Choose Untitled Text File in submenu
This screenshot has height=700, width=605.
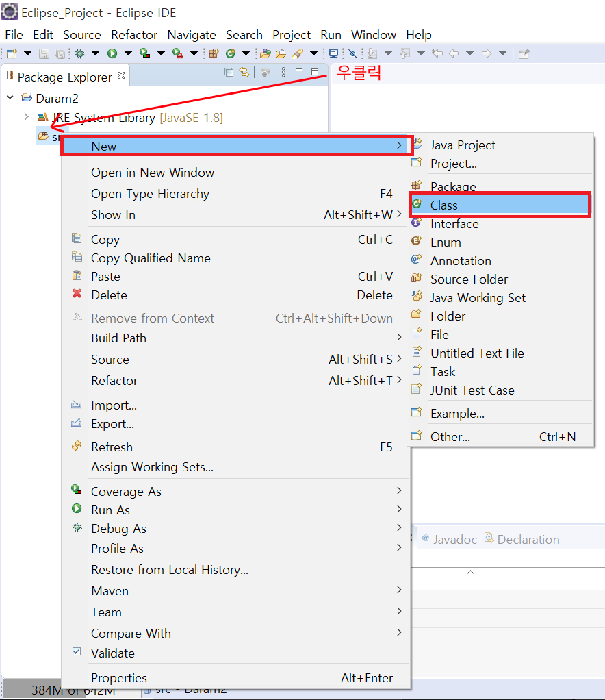pos(500,353)
